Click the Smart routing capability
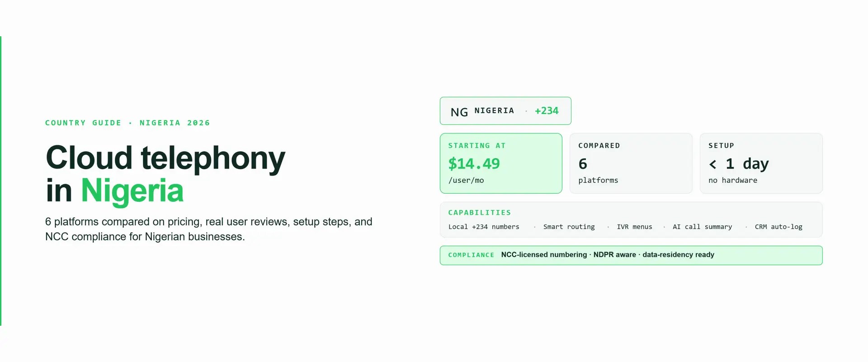868x362 pixels. [569, 227]
